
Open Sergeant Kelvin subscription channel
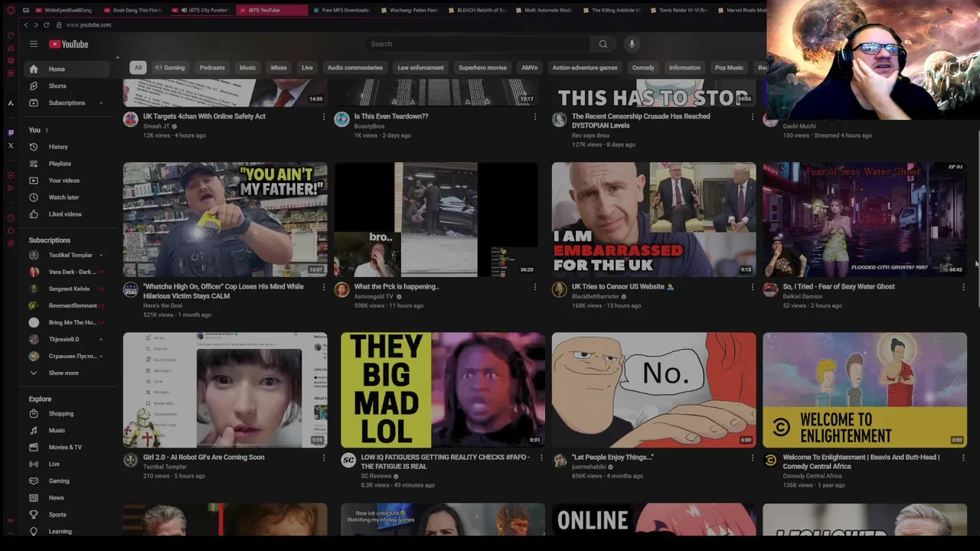tap(67, 289)
